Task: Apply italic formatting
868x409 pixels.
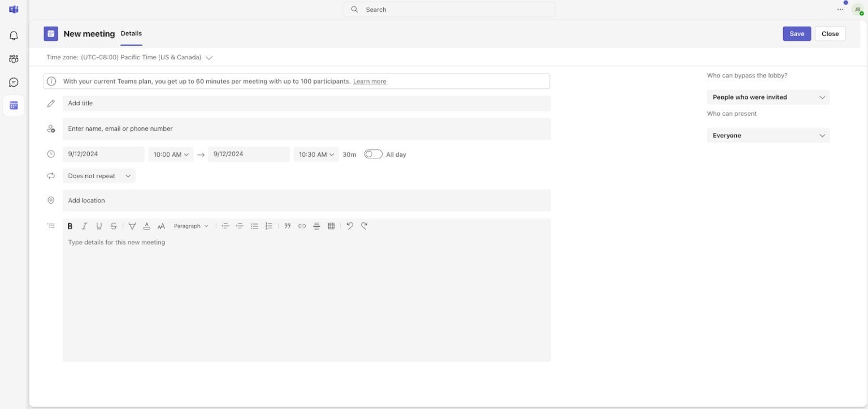Action: (84, 226)
